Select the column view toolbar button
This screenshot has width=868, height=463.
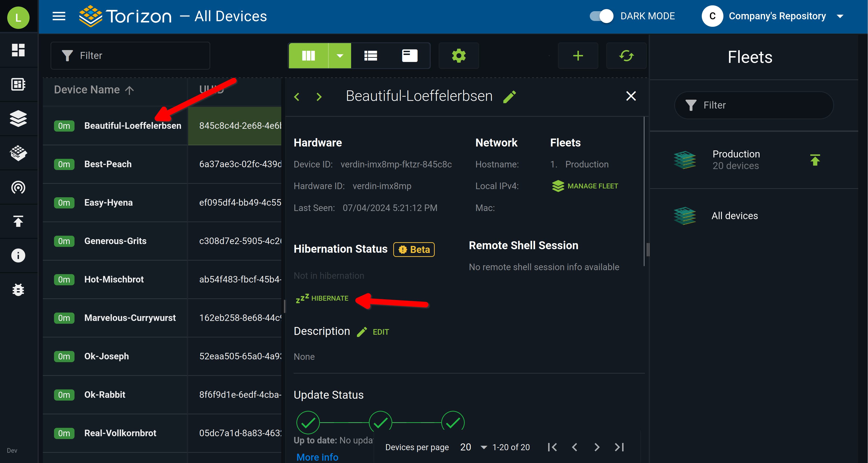(308, 56)
